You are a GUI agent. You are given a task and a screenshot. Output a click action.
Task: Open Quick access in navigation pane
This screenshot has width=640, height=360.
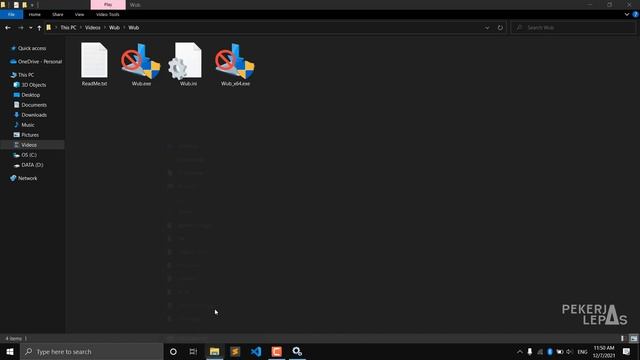click(x=32, y=48)
